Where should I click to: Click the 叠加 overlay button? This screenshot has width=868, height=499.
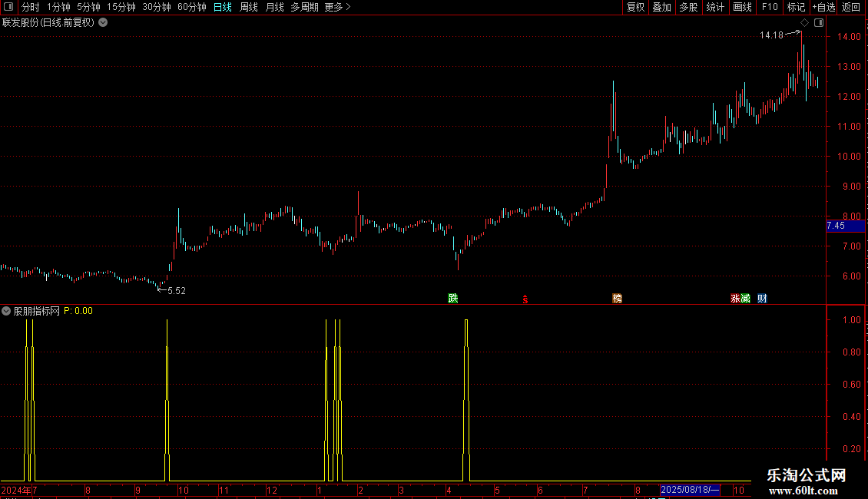(661, 7)
